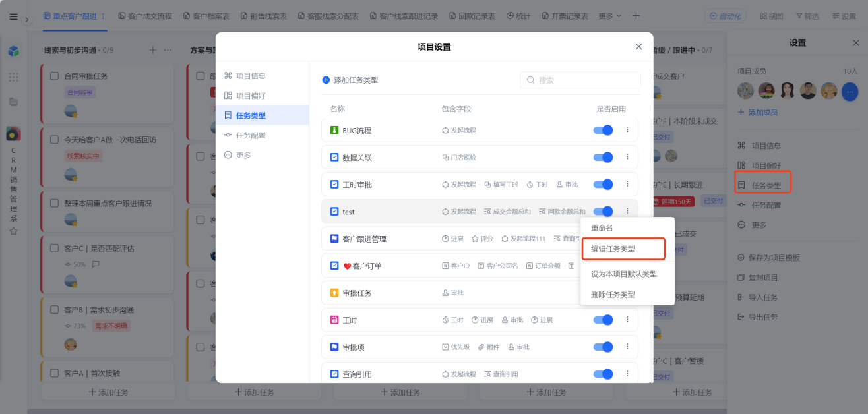The width and height of the screenshot is (868, 414).
Task: Open kebab menu for 数据关联 row
Action: [x=627, y=158]
